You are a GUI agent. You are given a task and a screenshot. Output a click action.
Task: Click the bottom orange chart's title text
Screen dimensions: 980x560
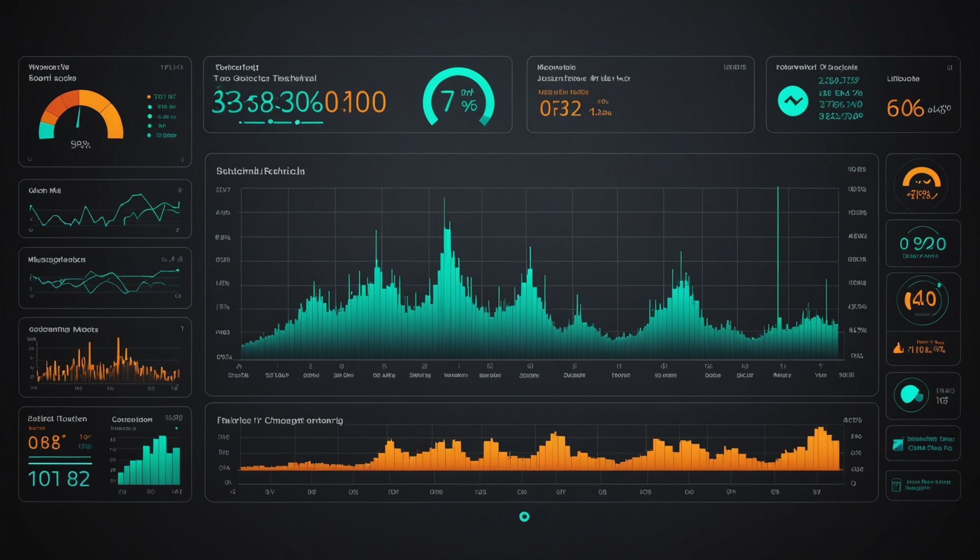280,420
